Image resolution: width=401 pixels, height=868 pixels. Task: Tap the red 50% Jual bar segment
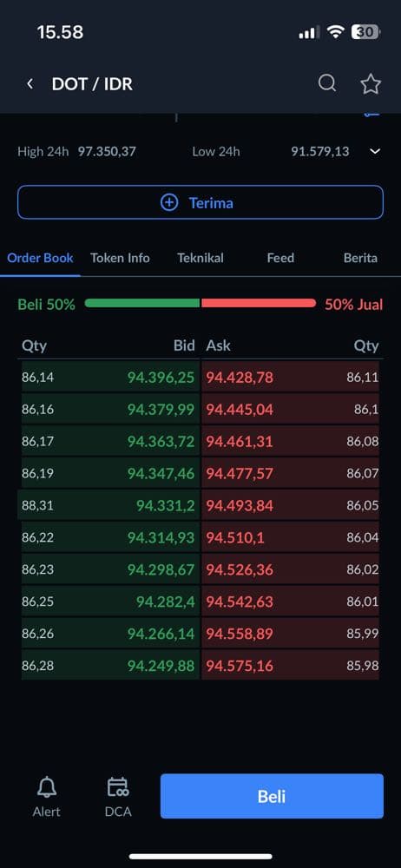tap(259, 303)
